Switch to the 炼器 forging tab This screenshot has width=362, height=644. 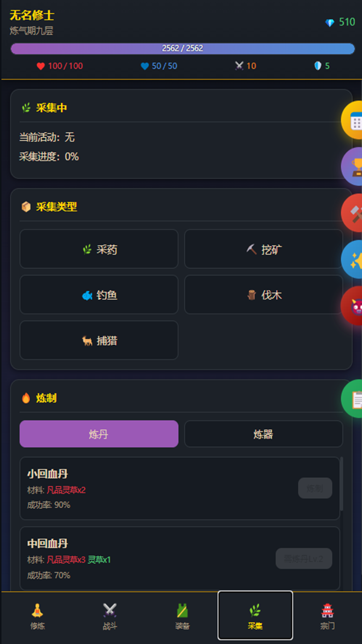(x=263, y=434)
